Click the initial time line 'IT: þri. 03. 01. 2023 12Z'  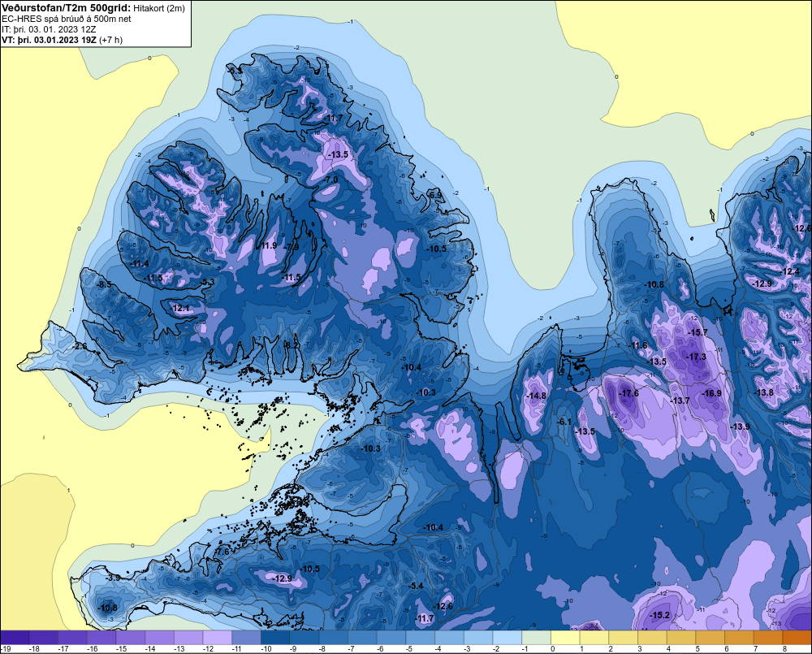tap(49, 29)
